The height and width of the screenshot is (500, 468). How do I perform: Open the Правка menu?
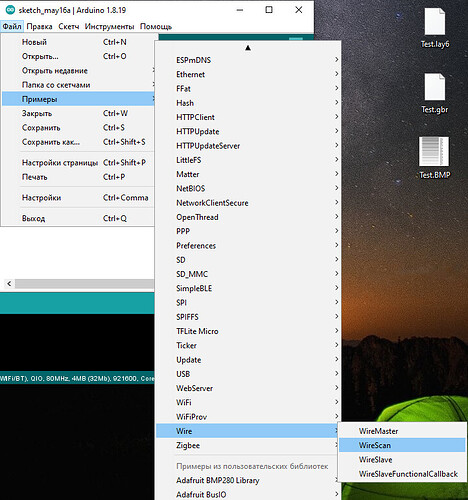click(x=39, y=26)
